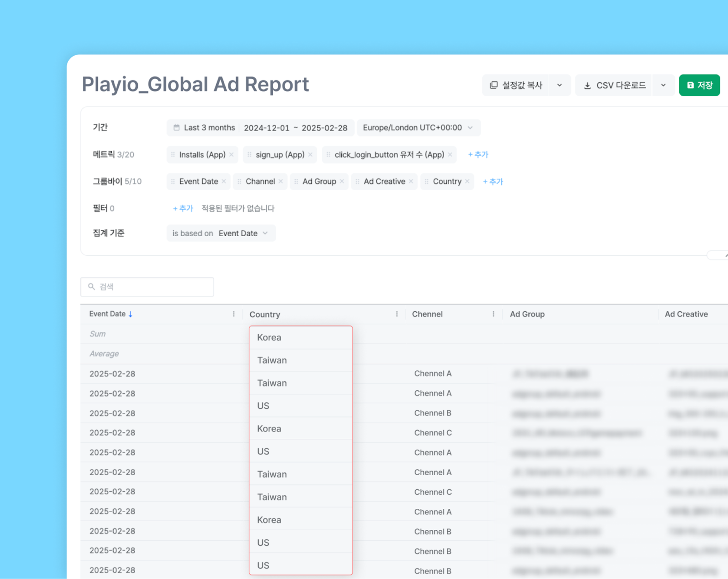Screen dimensions: 728x579
Task: Click 설정값 복사 copy settings button
Action: click(516, 85)
